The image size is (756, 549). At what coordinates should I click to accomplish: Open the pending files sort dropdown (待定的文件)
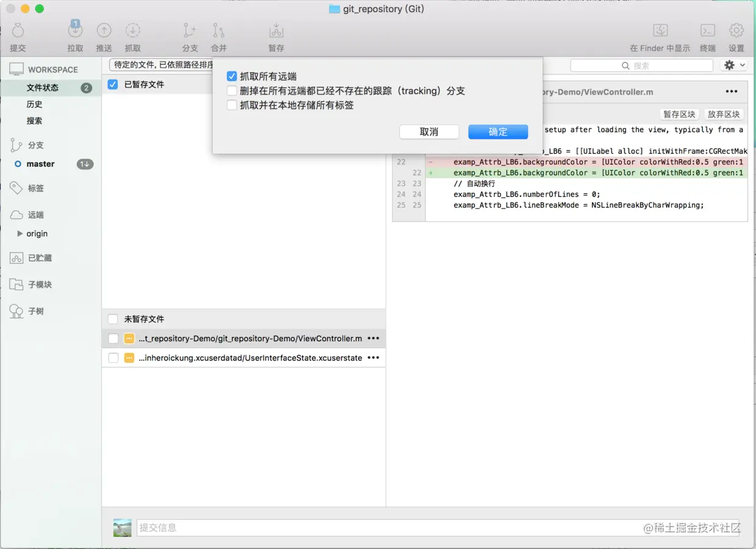point(161,65)
